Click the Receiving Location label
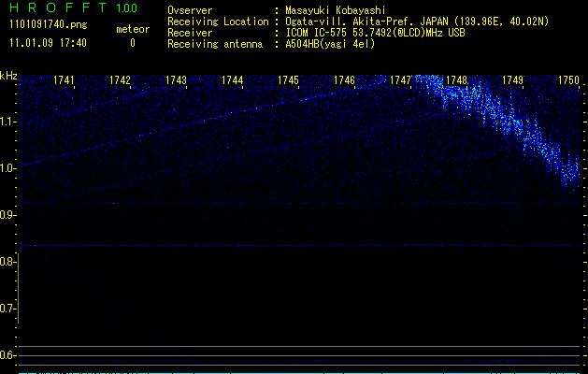 pos(218,22)
